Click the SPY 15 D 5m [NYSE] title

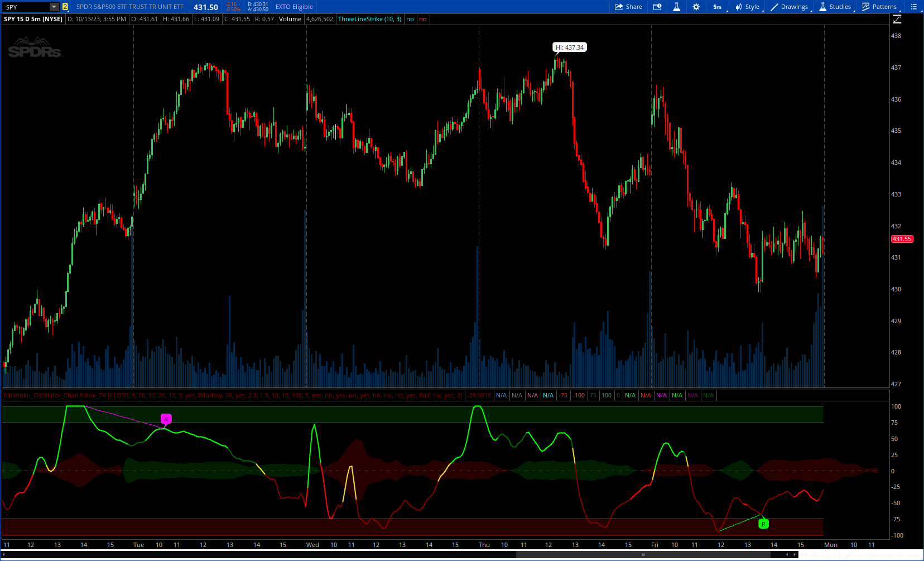pyautogui.click(x=33, y=19)
